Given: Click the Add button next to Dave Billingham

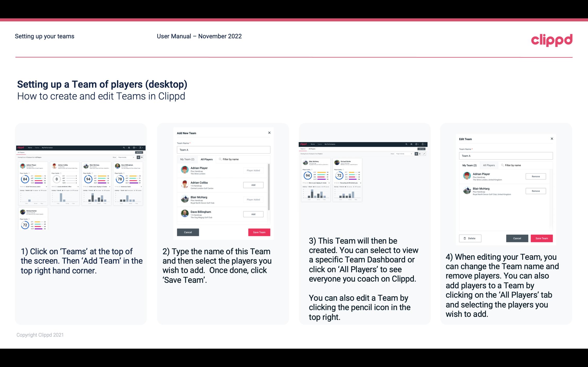Looking at the screenshot, I should tap(253, 214).
